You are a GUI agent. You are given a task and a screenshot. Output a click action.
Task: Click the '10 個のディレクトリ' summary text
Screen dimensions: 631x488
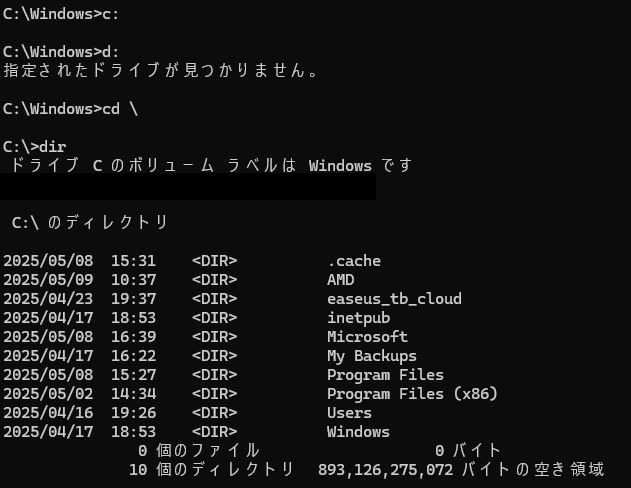click(211, 469)
